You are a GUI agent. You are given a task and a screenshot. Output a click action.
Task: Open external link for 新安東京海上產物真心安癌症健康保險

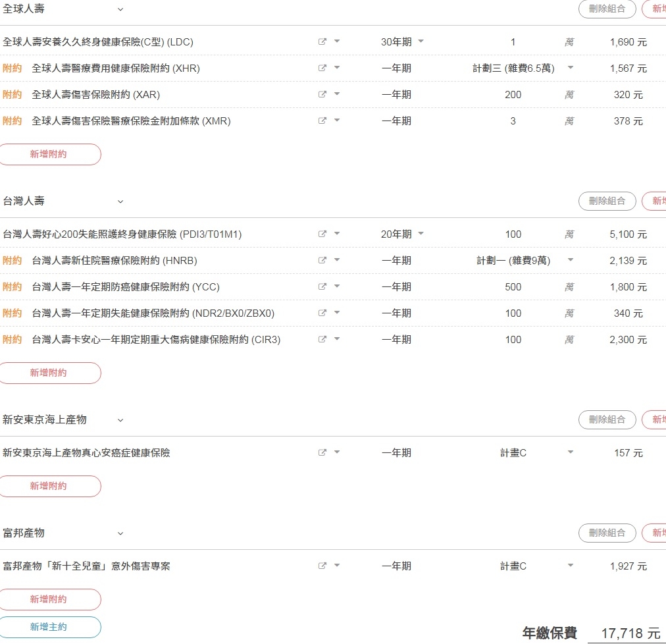322,452
